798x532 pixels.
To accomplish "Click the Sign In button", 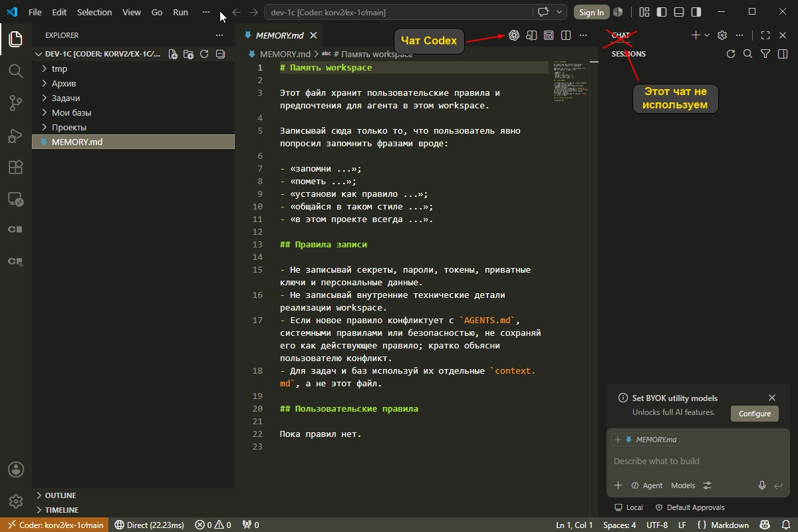I will click(x=591, y=12).
